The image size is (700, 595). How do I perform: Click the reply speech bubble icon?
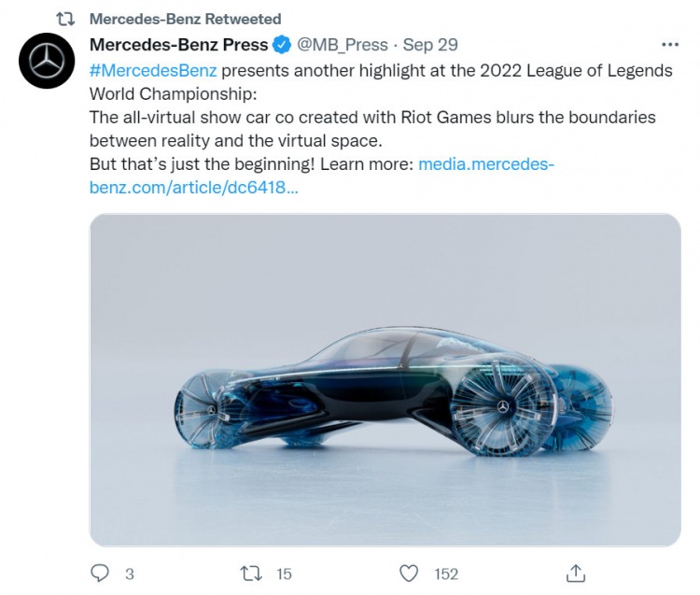[x=101, y=573]
